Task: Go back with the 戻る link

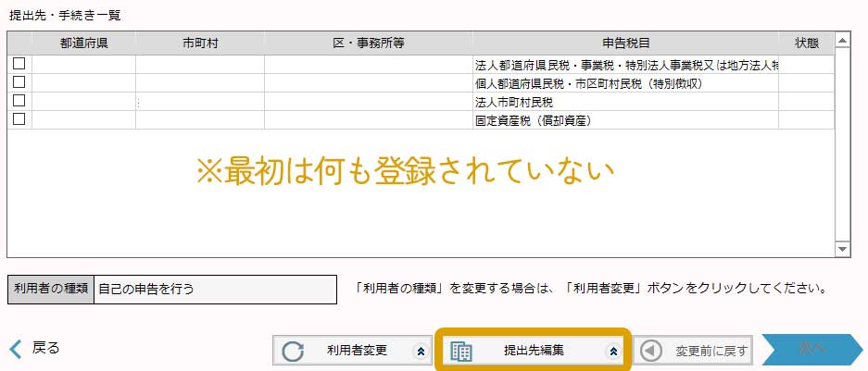Action: pos(45,349)
